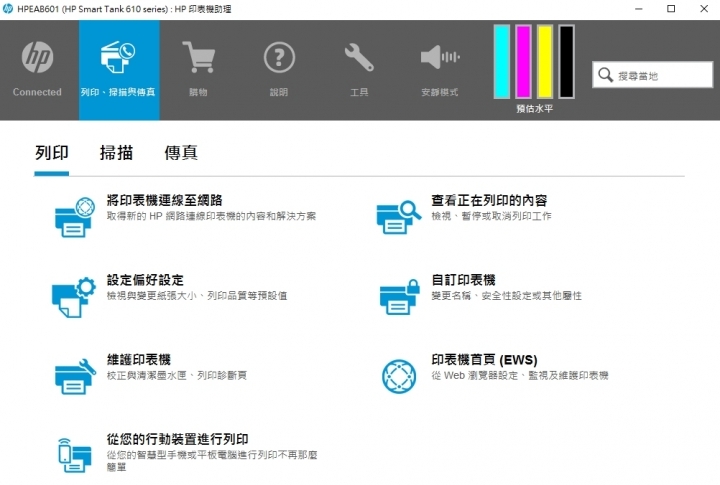This screenshot has width=720, height=485.
Task: Open the 購物 shopping cart icon
Action: pos(198,59)
